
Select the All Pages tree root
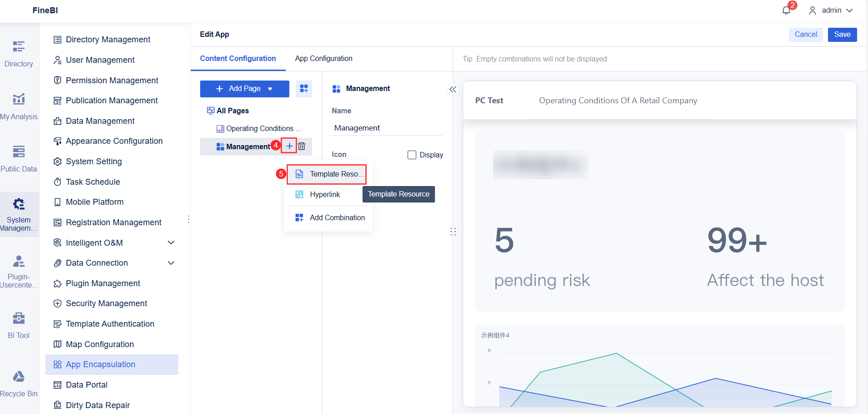click(x=232, y=111)
